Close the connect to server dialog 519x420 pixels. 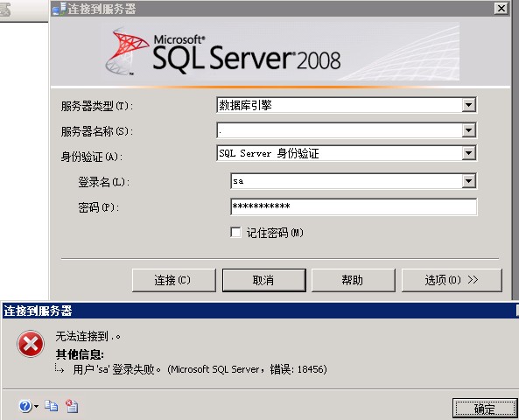tap(501, 8)
